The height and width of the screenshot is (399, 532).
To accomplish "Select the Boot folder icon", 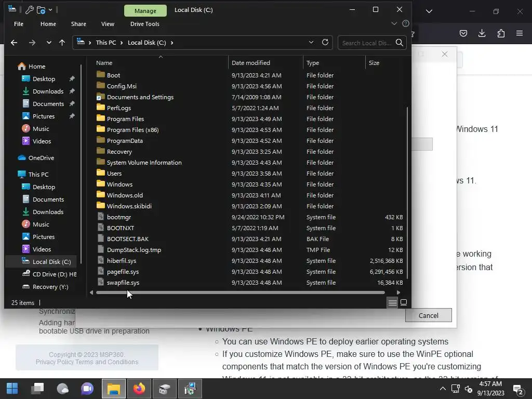I will pyautogui.click(x=100, y=74).
